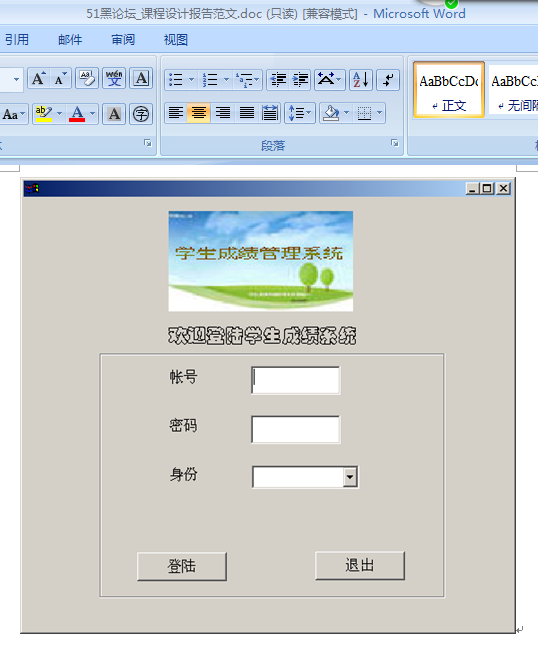Open Borders dropdown arrow

point(379,112)
